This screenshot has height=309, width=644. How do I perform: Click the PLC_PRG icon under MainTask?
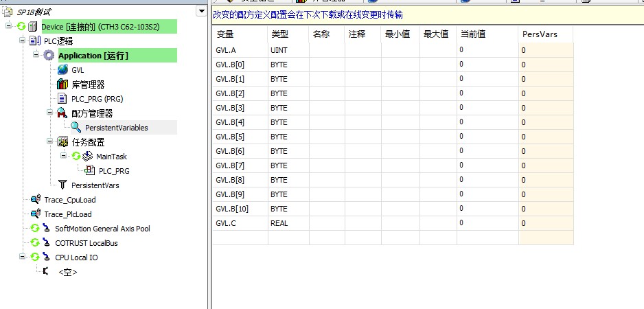tap(89, 170)
